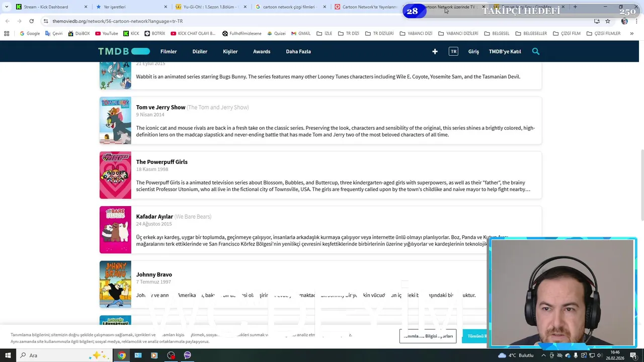
Task: Click the Giriş login link
Action: 473,51
